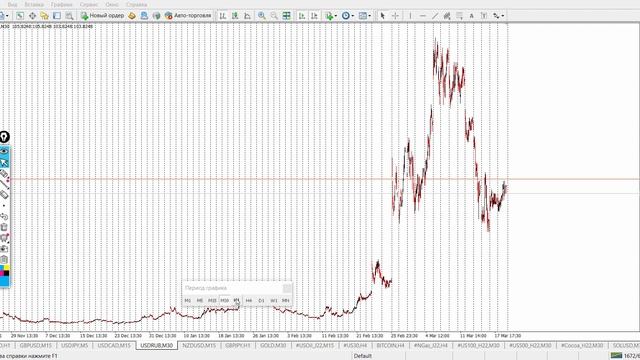Select M5 in the period popup
640x360 pixels.
tap(200, 300)
